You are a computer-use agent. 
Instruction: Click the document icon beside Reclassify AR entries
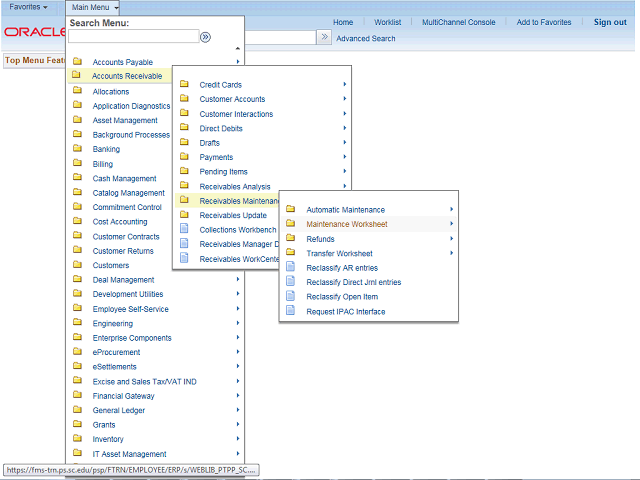point(291,268)
